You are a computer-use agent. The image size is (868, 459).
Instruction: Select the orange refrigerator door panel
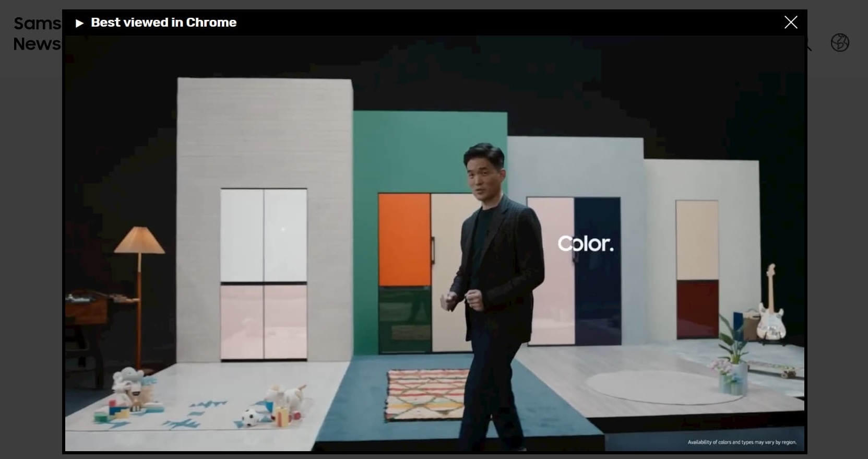[x=403, y=240]
